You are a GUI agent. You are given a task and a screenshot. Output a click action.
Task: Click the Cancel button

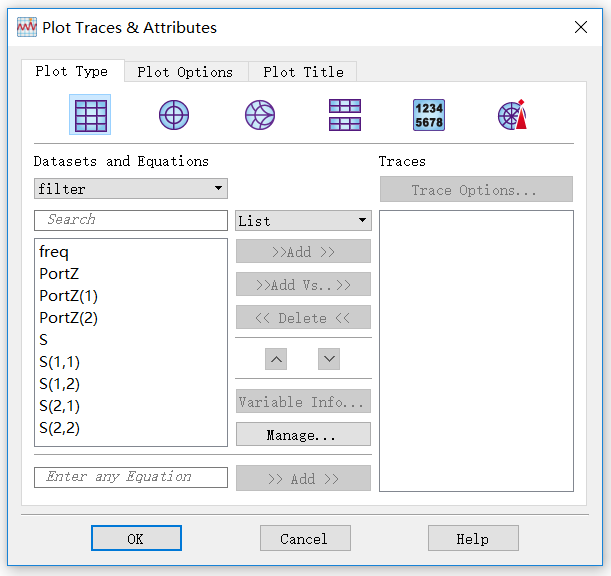[305, 538]
